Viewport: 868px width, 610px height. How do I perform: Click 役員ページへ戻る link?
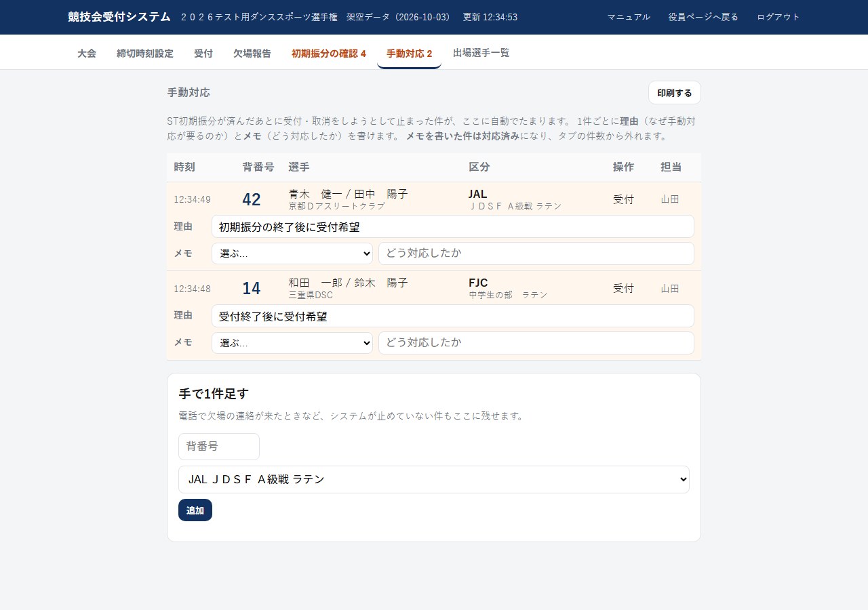pos(703,17)
